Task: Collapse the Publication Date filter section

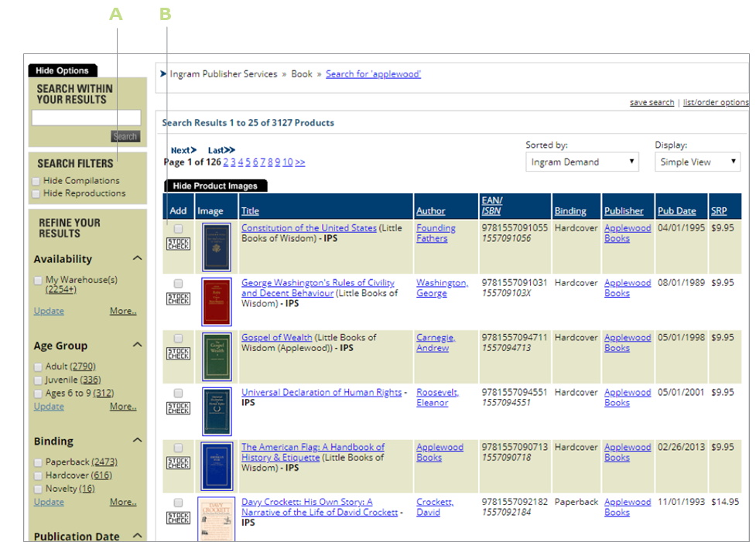Action: [x=138, y=535]
